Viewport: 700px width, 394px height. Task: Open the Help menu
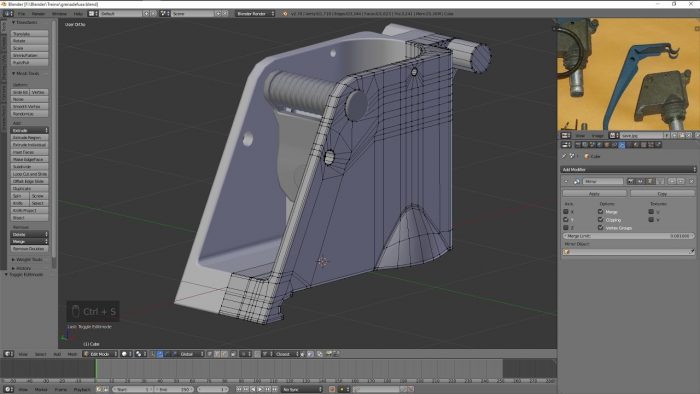pos(78,13)
